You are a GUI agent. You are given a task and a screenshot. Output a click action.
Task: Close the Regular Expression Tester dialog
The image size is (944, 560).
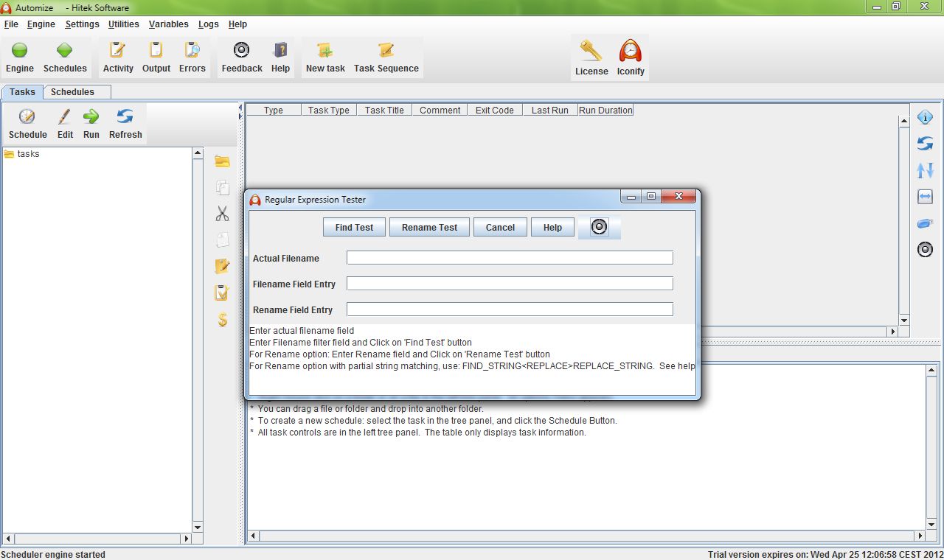(678, 196)
